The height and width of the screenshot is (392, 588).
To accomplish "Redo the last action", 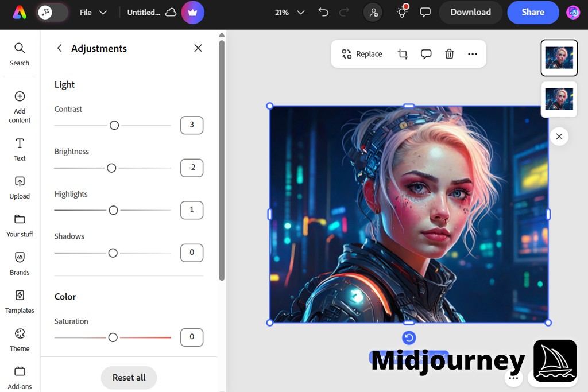I will pos(344,13).
